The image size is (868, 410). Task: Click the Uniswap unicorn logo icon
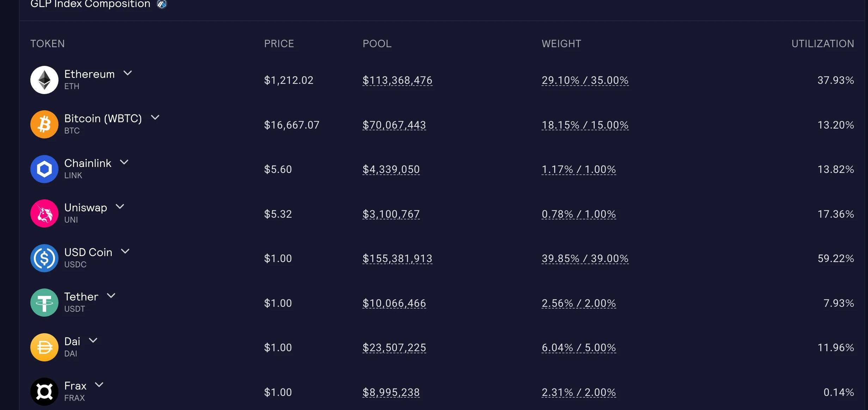[x=44, y=213]
